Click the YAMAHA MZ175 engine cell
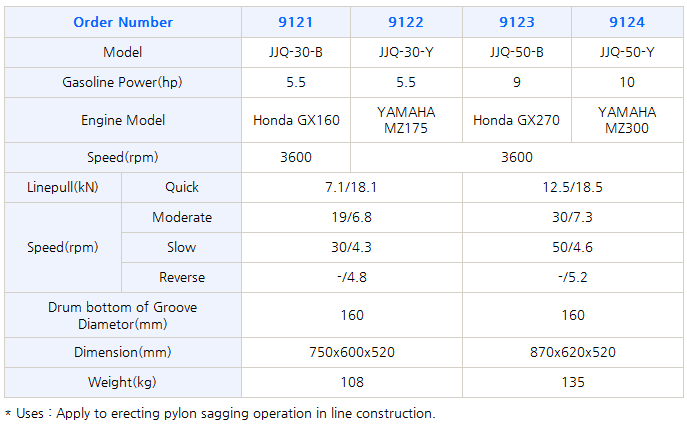Viewport: 687px width, 430px height. pos(406,120)
